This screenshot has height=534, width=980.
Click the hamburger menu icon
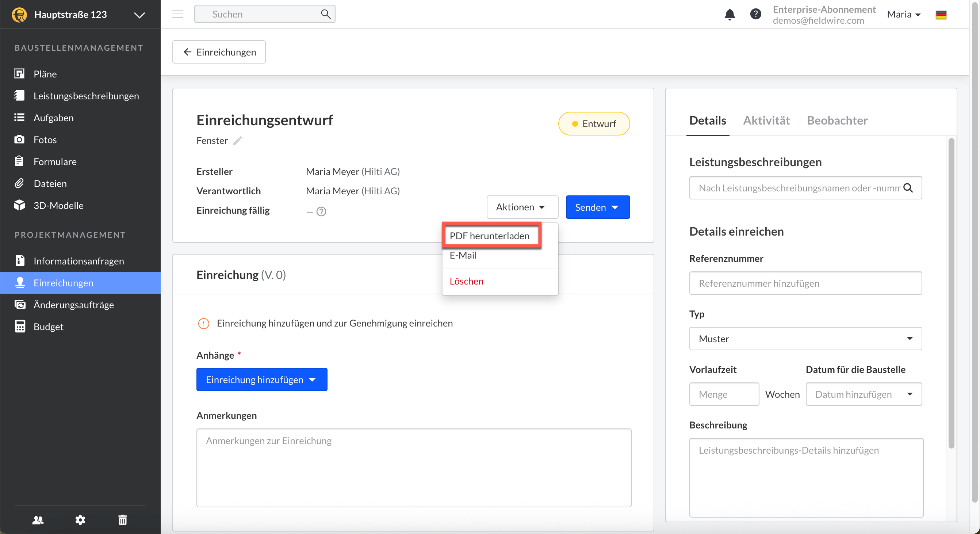[178, 15]
